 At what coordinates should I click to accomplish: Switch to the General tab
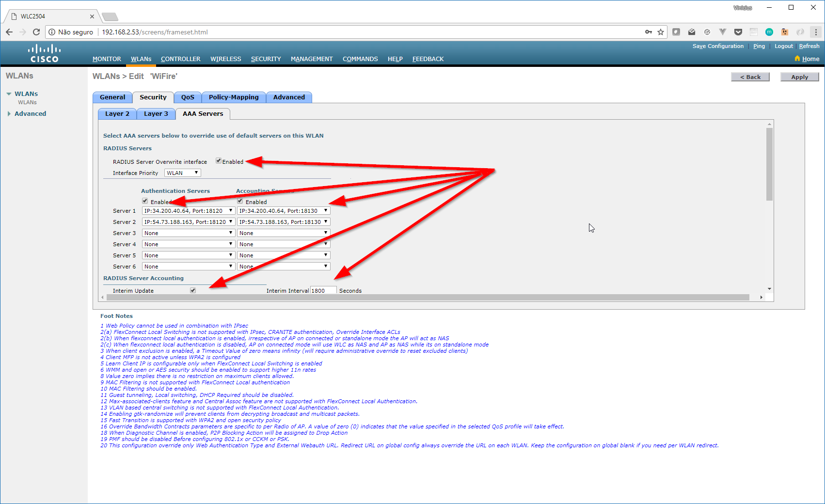(x=112, y=97)
